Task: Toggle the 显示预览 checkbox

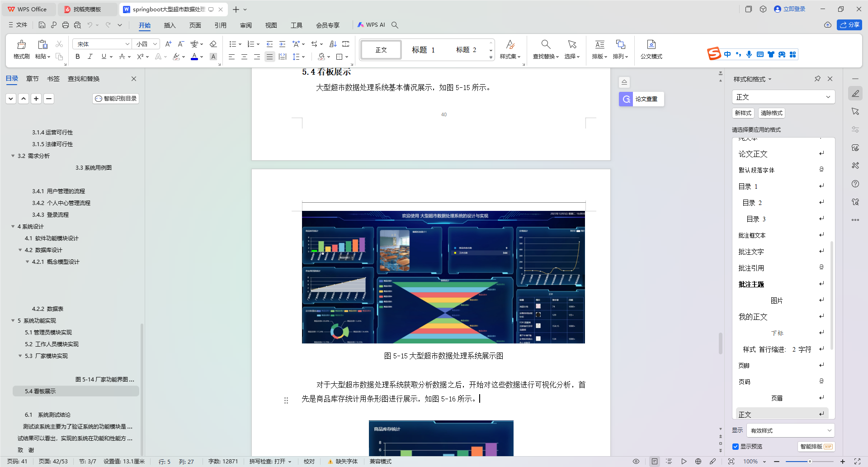Action: pos(736,447)
